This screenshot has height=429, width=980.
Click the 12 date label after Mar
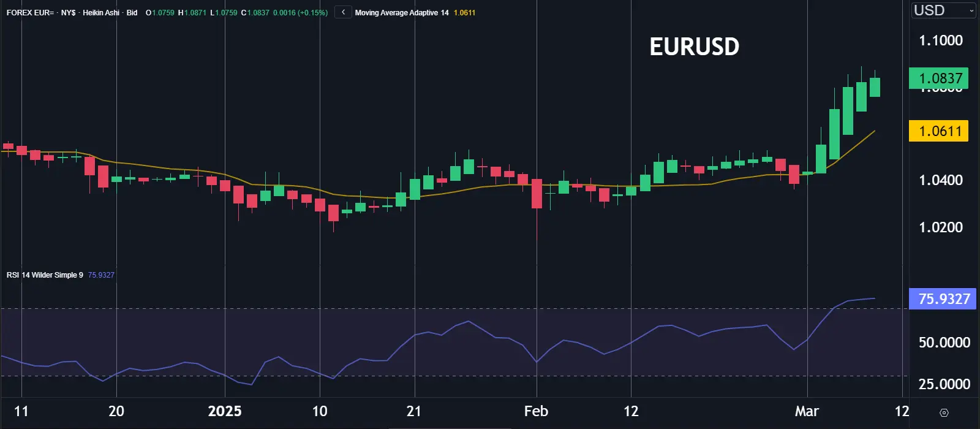click(x=902, y=411)
